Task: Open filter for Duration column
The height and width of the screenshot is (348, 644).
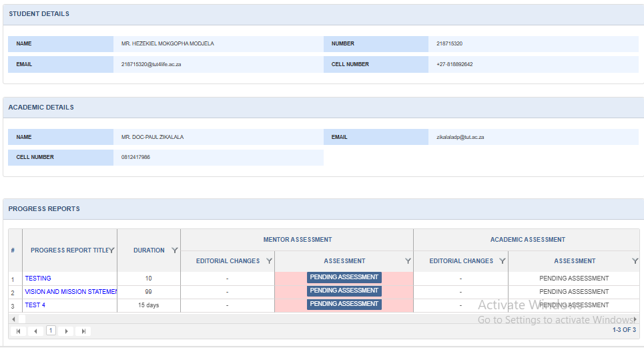Action: (x=175, y=250)
